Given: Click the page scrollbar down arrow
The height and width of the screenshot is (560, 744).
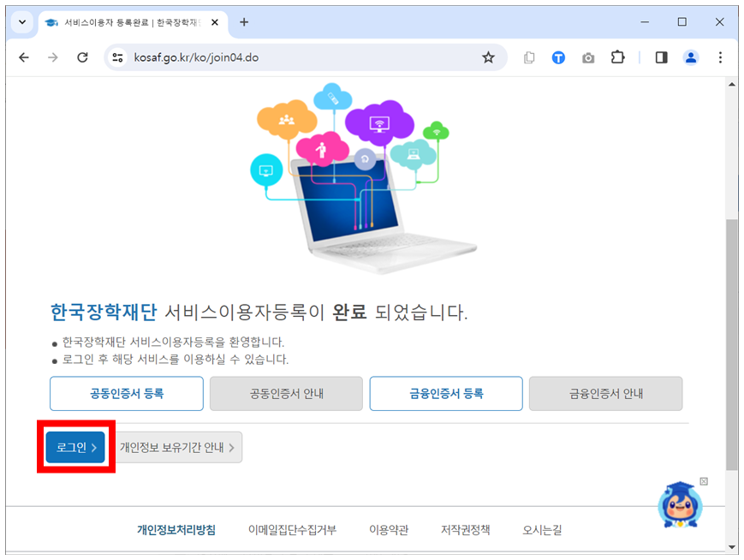Looking at the screenshot, I should [x=732, y=547].
